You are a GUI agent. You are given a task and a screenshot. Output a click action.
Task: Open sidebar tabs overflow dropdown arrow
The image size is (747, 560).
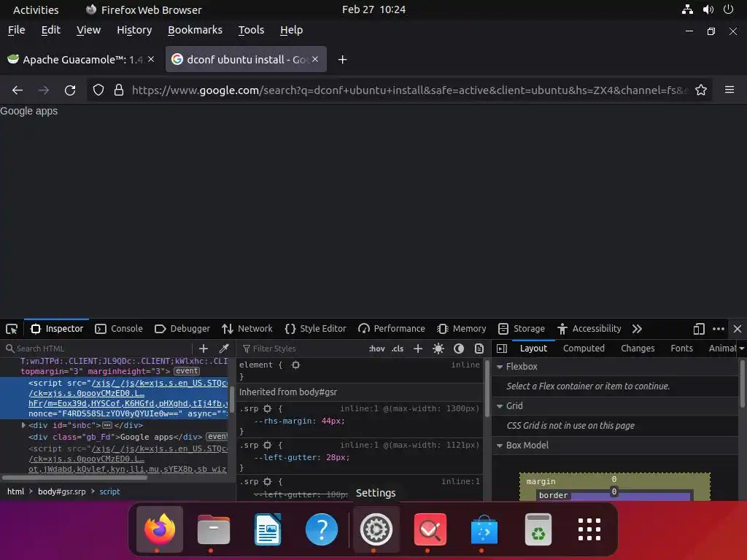[x=742, y=349]
